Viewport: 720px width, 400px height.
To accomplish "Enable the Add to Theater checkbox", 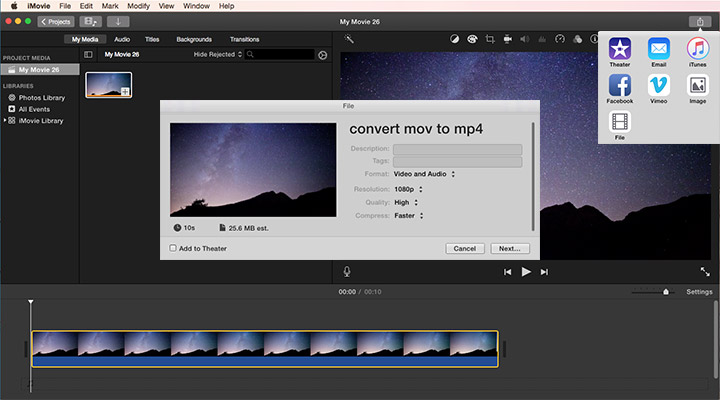I will tap(173, 248).
